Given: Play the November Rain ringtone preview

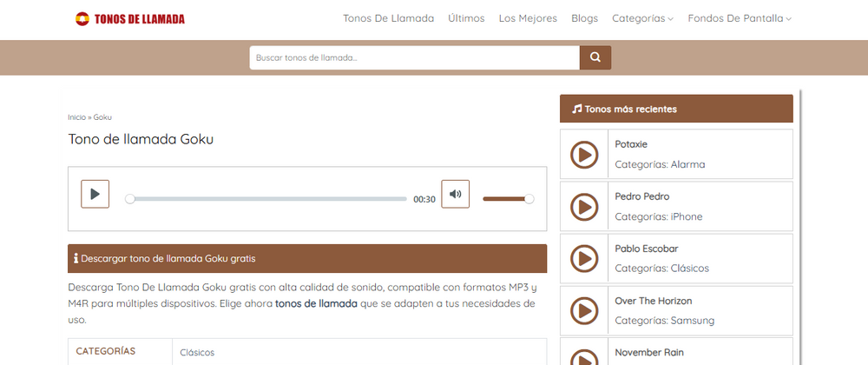Looking at the screenshot, I should pos(584,357).
